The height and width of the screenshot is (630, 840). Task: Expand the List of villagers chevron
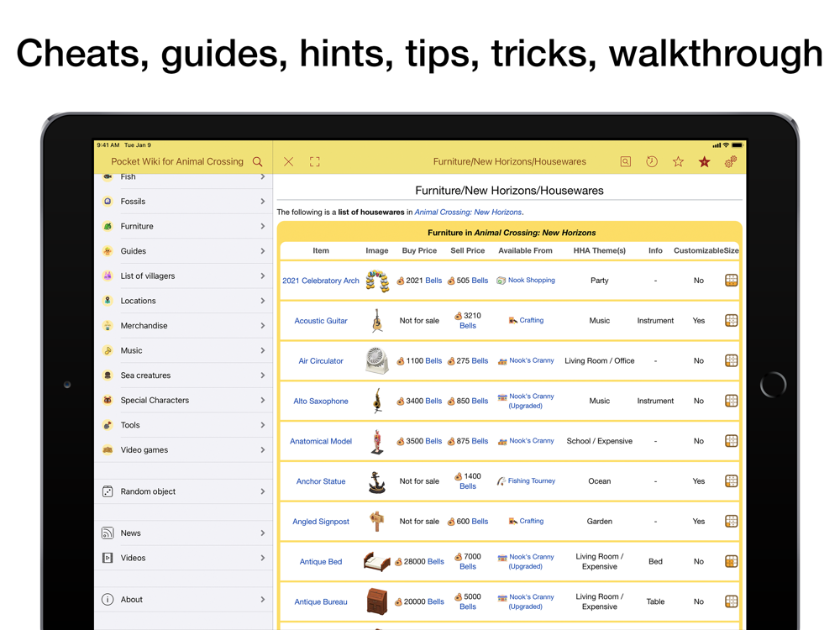tap(262, 276)
